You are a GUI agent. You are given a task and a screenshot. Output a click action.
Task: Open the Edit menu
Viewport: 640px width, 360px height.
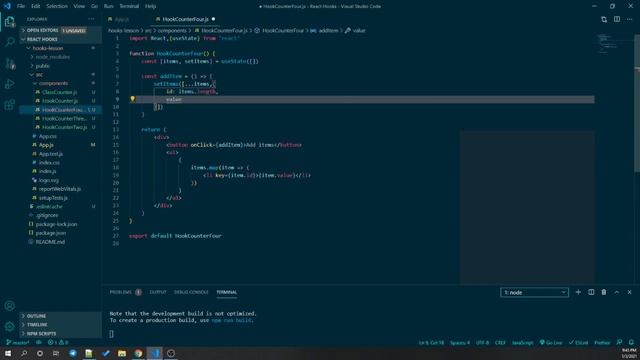coord(36,6)
